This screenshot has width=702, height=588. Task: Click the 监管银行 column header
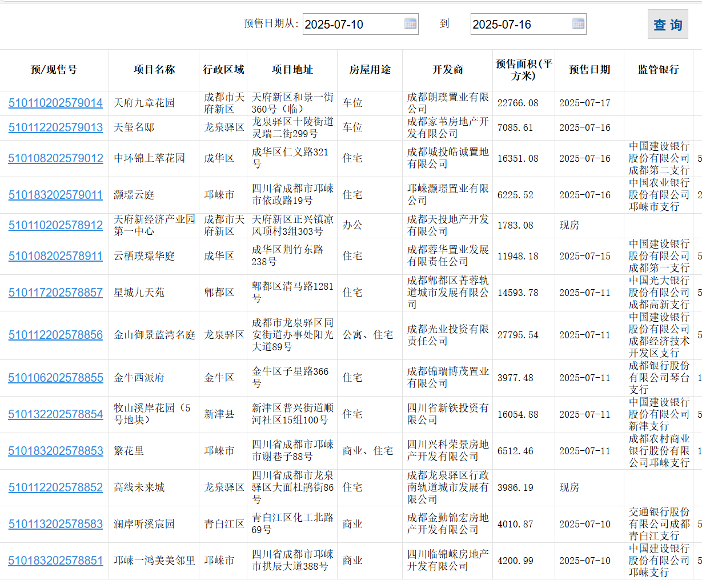[x=659, y=70]
